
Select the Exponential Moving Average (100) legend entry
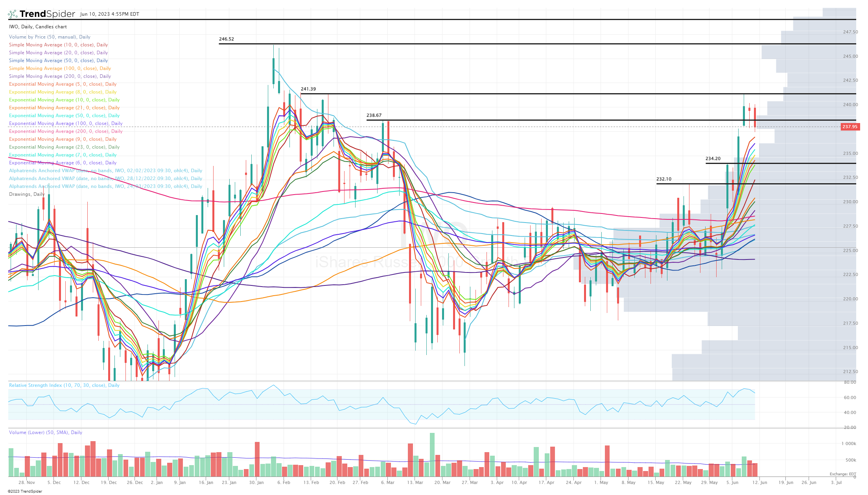tap(66, 123)
